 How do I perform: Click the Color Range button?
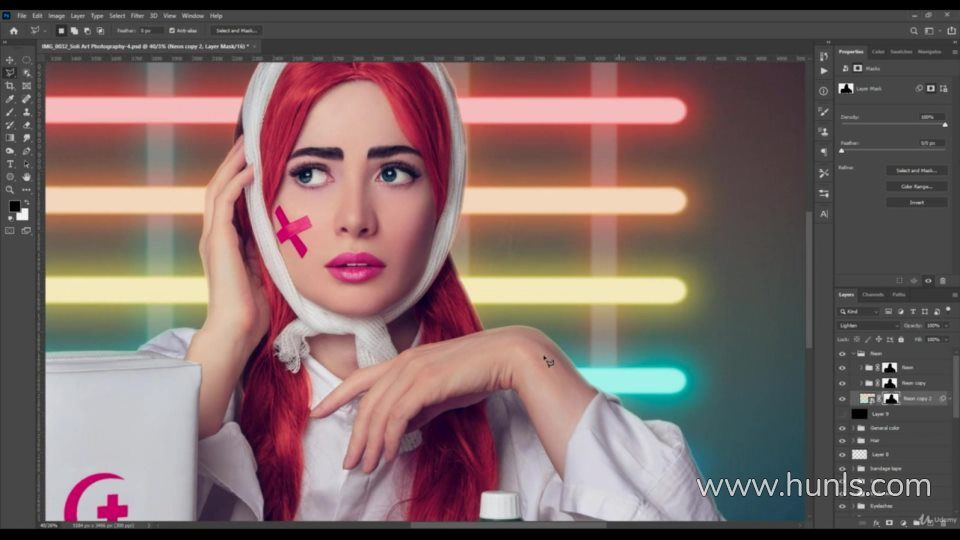click(x=917, y=187)
